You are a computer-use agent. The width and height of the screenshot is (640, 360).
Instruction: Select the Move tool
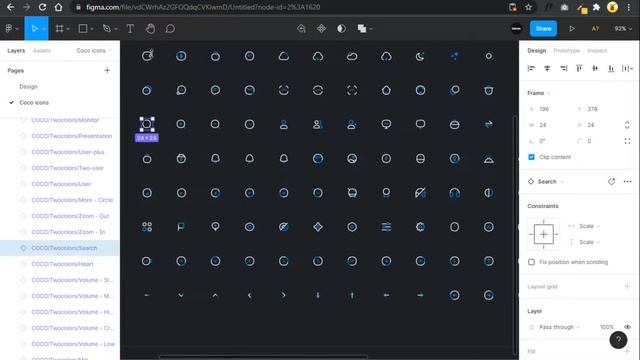(x=34, y=29)
